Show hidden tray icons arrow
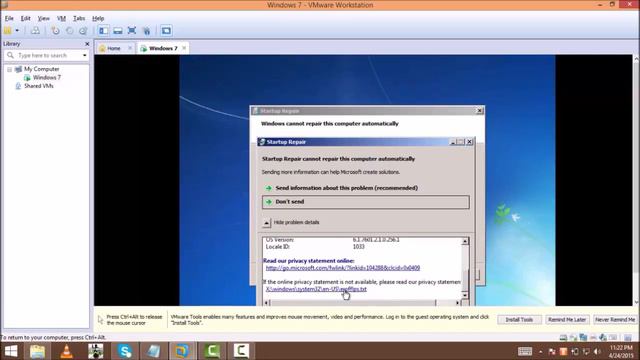This screenshot has height=360, width=640. 540,351
